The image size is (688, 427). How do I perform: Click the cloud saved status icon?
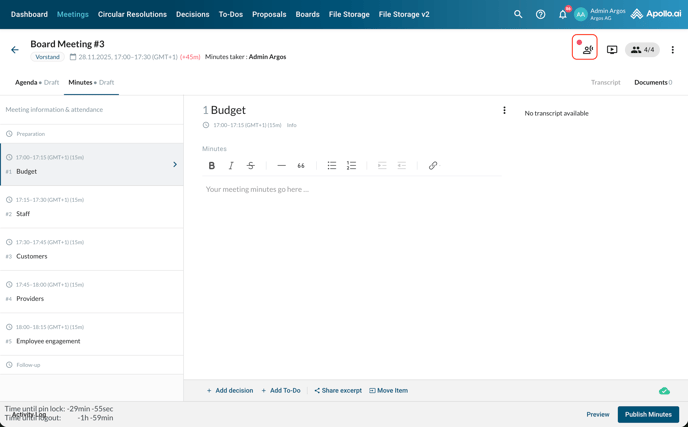tap(664, 391)
